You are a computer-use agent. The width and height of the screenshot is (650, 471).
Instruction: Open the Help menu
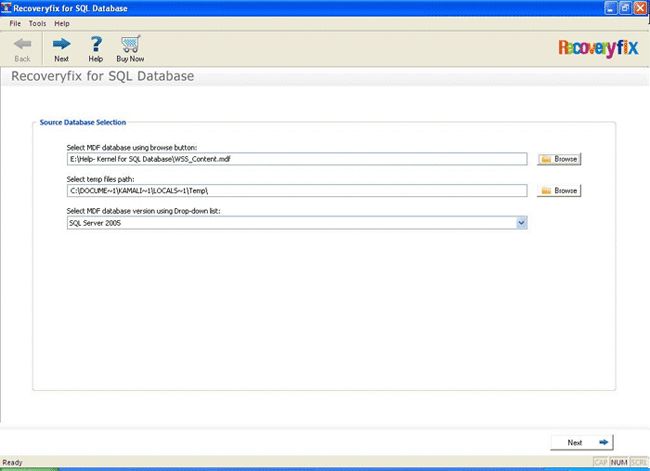(x=62, y=23)
